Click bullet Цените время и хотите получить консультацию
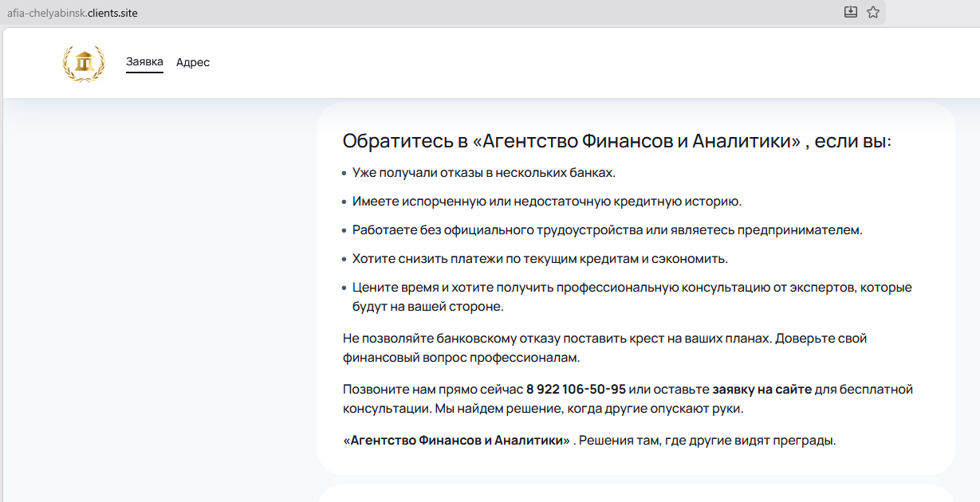 tap(632, 297)
